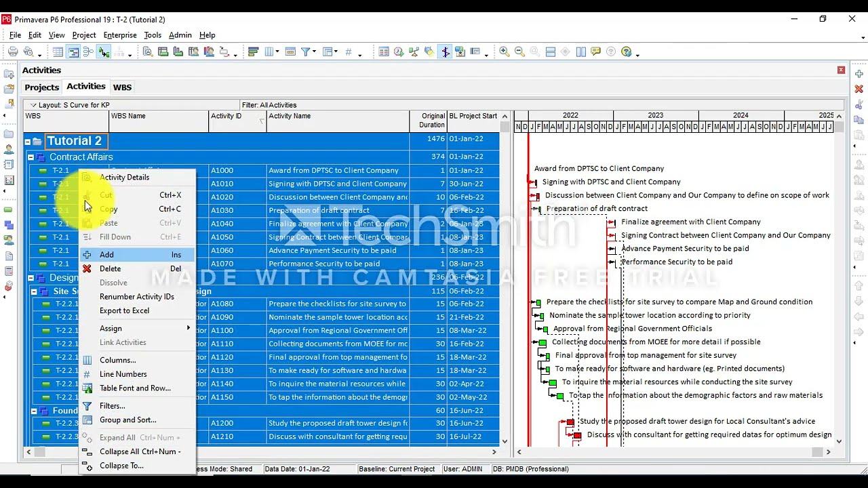Select Delete in the context menu

click(136, 269)
